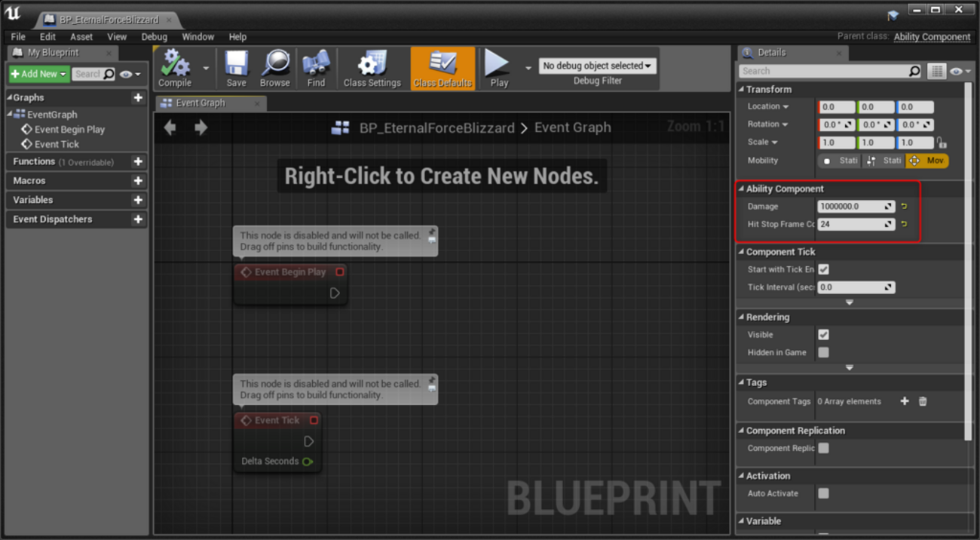Click Add New button in My Blueprint
The image size is (980, 540).
[x=39, y=74]
